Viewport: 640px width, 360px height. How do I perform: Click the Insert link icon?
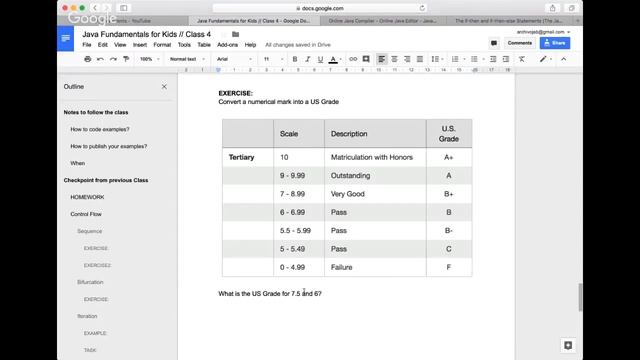353,59
